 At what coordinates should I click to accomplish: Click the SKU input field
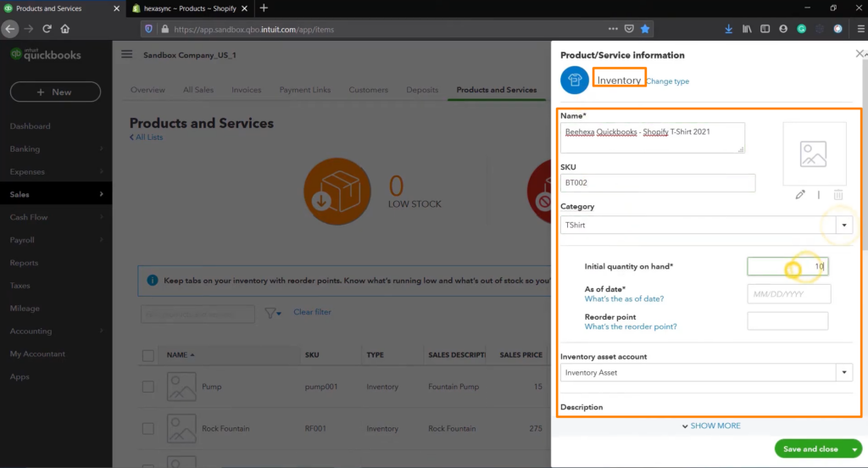tap(658, 183)
